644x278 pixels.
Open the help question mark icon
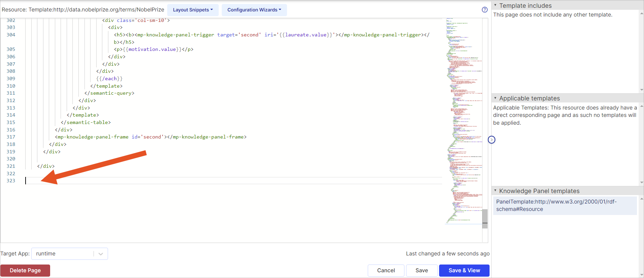[x=485, y=10]
